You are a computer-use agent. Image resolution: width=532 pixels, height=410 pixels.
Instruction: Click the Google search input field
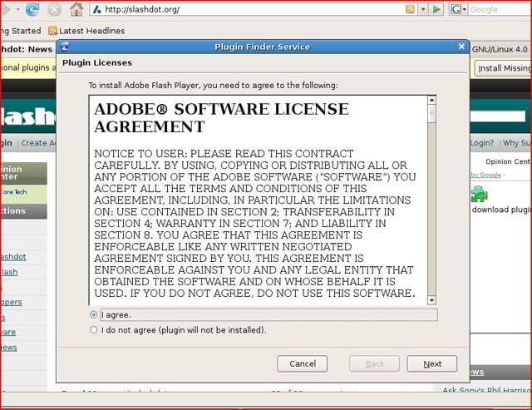coord(500,9)
